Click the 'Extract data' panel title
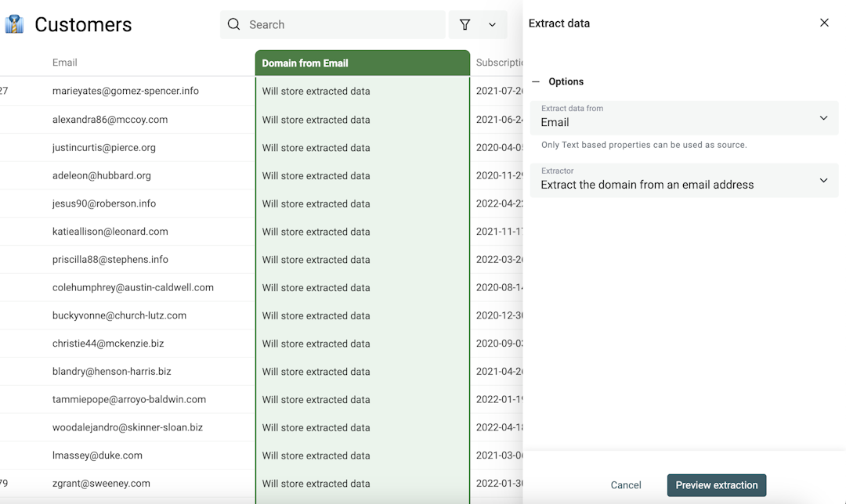Screen dimensions: 846x504 click(x=559, y=23)
